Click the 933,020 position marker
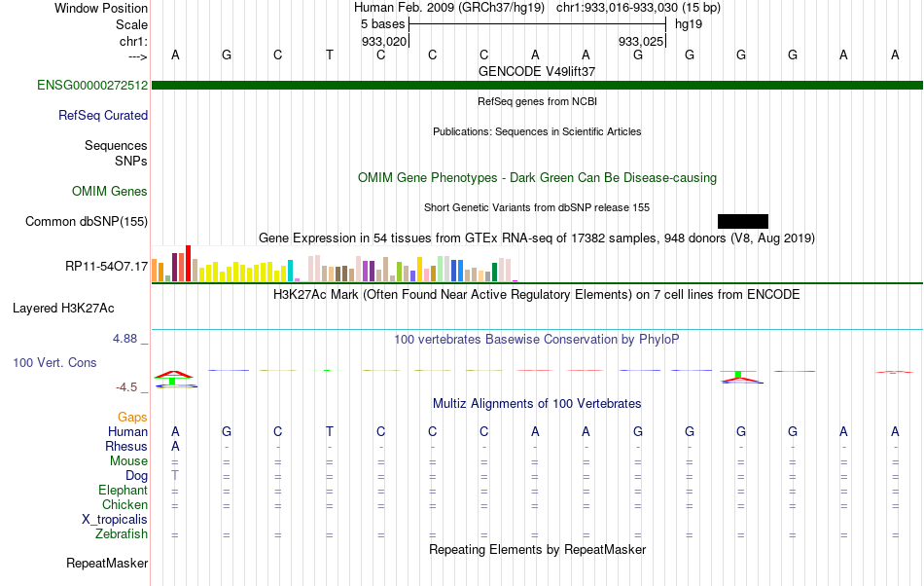 click(383, 41)
